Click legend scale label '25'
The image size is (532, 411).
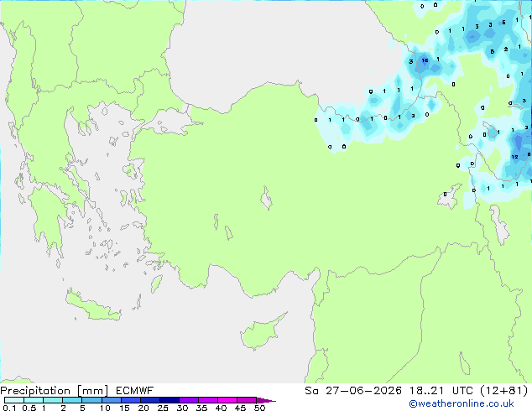pos(163,408)
